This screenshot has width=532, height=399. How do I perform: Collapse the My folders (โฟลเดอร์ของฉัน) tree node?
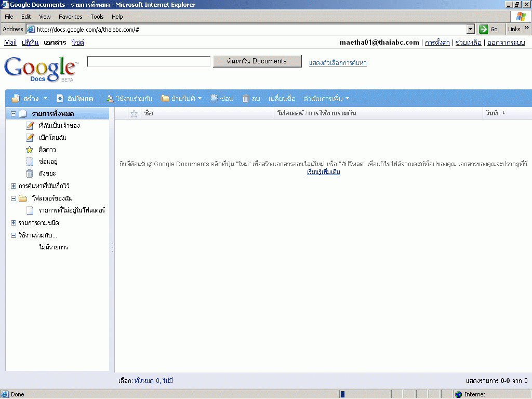[x=14, y=198]
